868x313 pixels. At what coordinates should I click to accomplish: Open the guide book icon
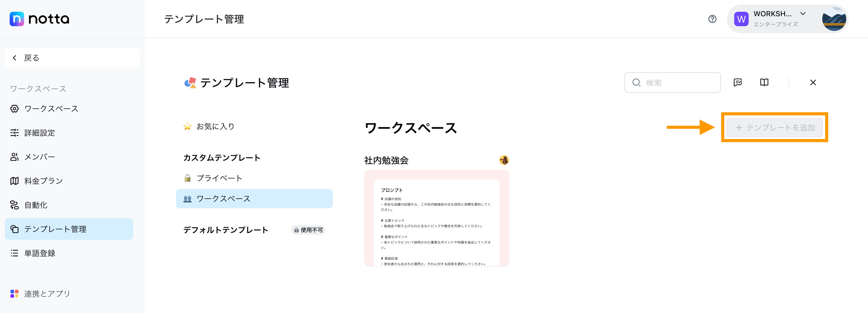[764, 82]
